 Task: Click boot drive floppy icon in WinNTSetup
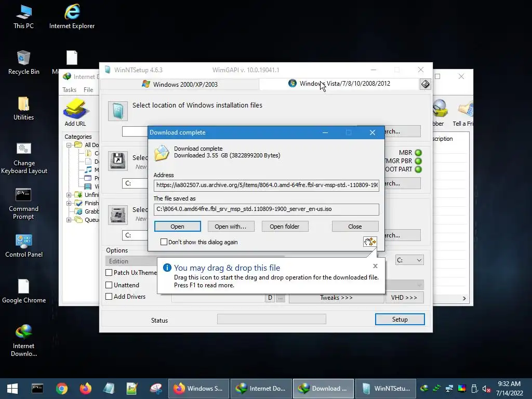(118, 161)
